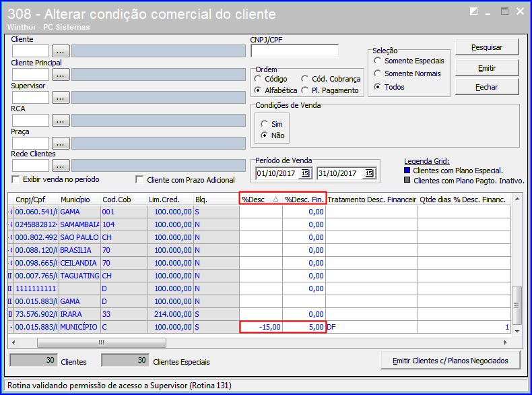Open calendar for end date 31/10/2017

369,173
